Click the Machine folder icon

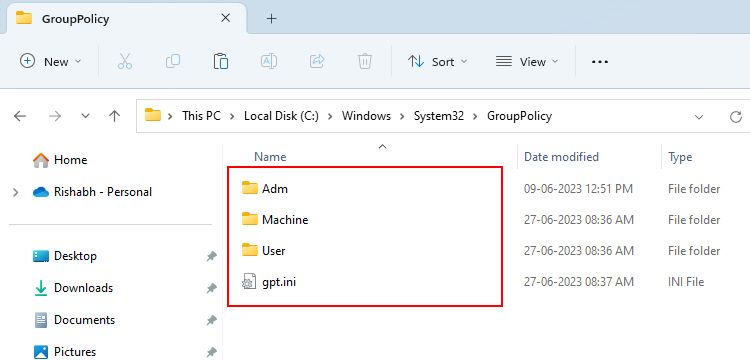250,219
